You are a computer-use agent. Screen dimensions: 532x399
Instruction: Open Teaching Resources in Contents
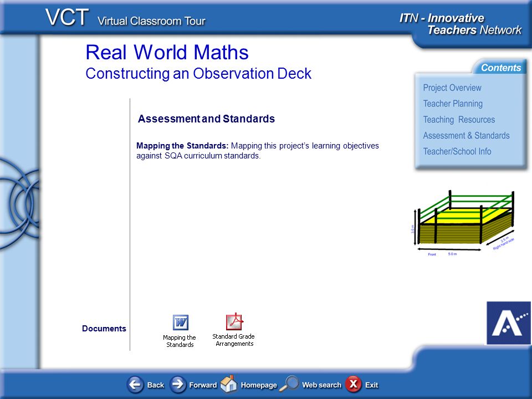459,120
